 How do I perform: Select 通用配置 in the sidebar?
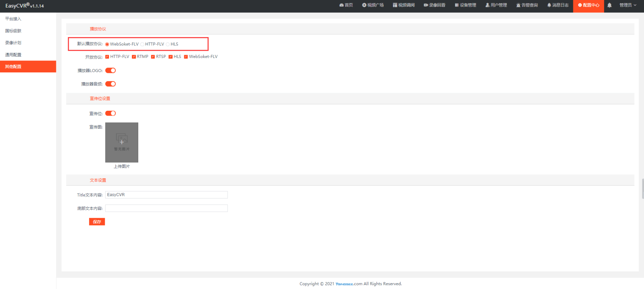click(14, 55)
